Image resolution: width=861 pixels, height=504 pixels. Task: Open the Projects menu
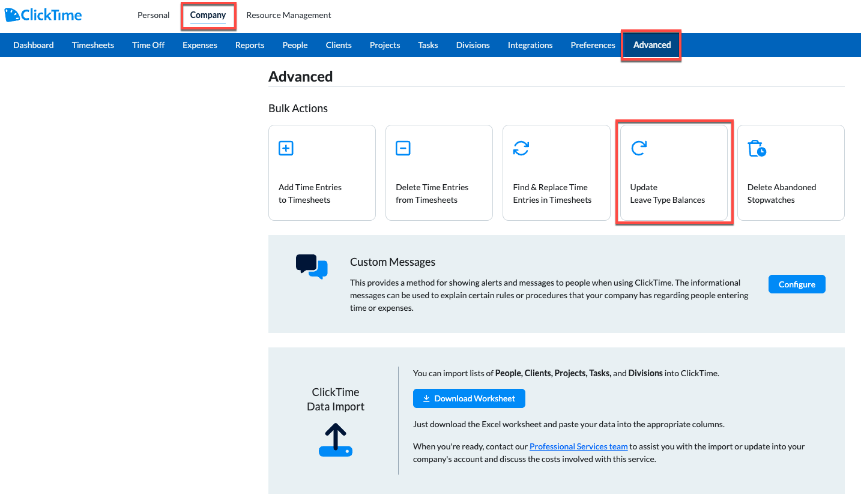click(x=385, y=45)
